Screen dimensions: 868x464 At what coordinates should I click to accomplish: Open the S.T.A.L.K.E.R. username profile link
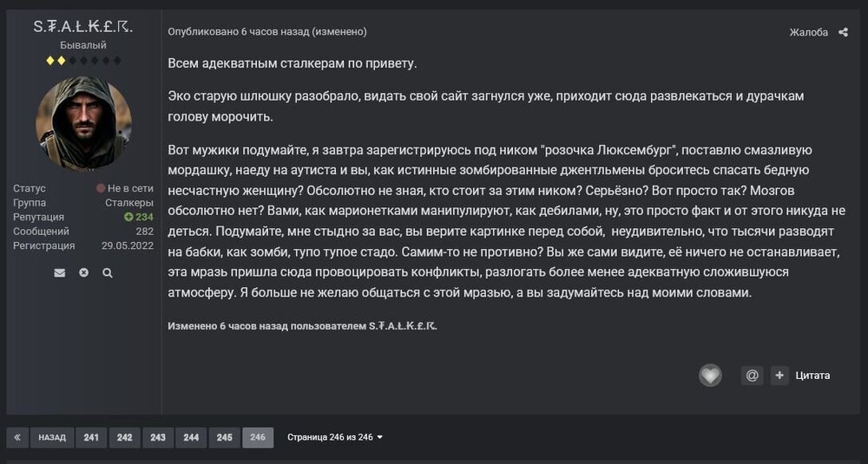[x=83, y=27]
